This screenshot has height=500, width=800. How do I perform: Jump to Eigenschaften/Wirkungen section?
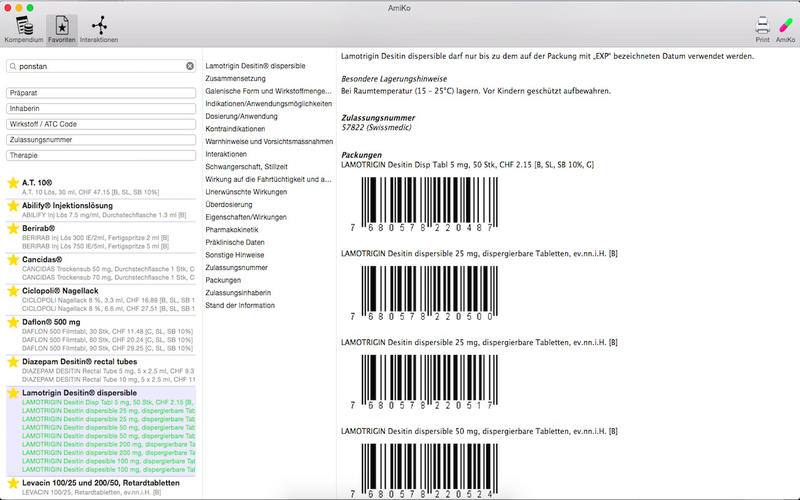pos(246,217)
